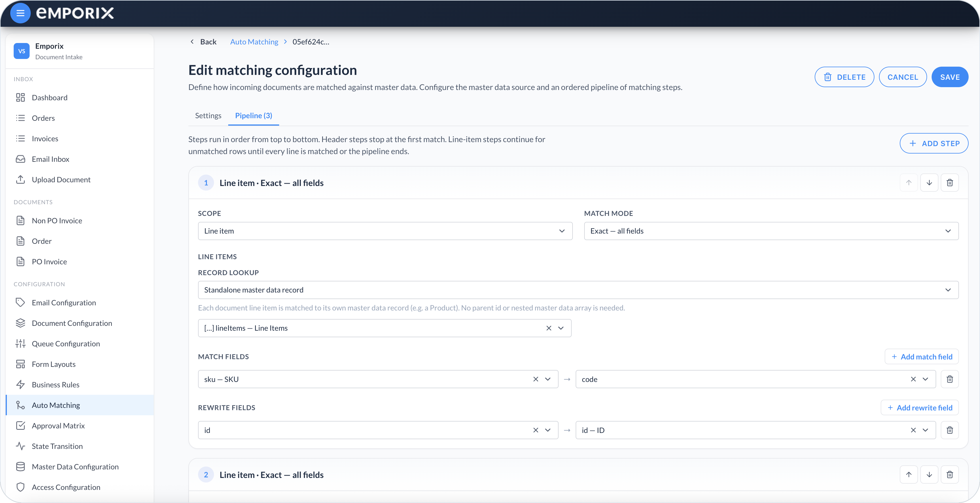
Task: Click Add match field
Action: 921,357
